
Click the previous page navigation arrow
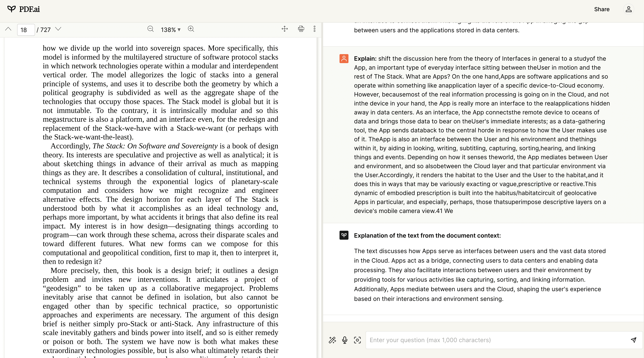[8, 29]
